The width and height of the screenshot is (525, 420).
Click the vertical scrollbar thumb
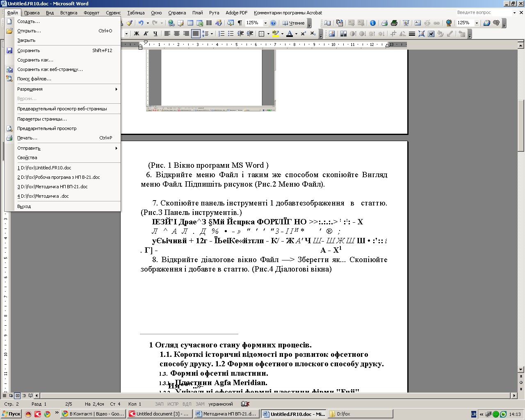click(x=521, y=126)
